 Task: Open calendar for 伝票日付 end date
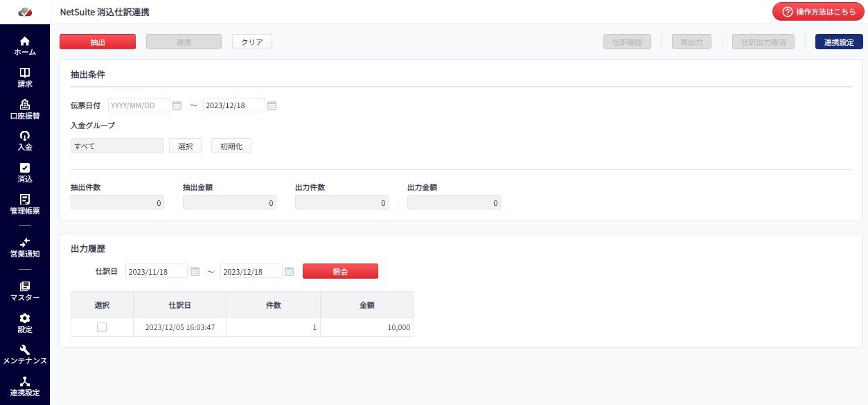[272, 105]
